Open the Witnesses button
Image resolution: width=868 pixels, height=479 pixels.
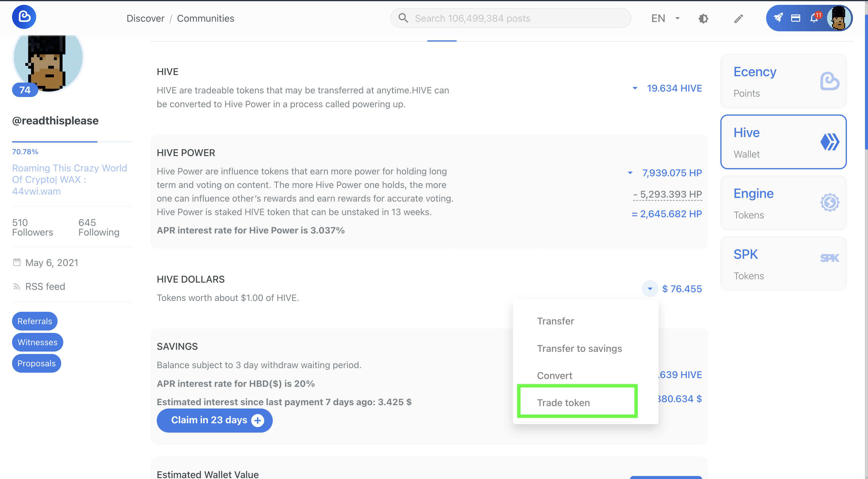[37, 342]
